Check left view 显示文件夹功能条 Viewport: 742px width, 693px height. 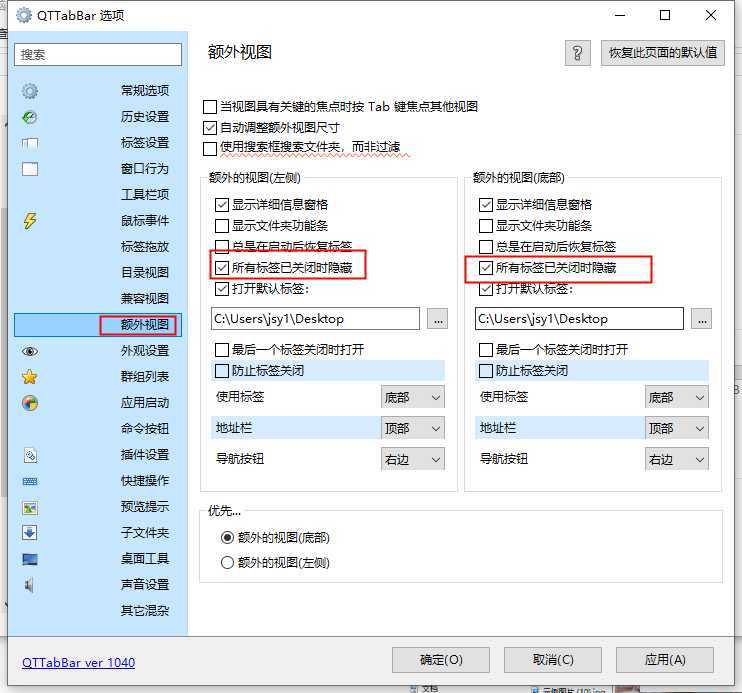pos(222,226)
